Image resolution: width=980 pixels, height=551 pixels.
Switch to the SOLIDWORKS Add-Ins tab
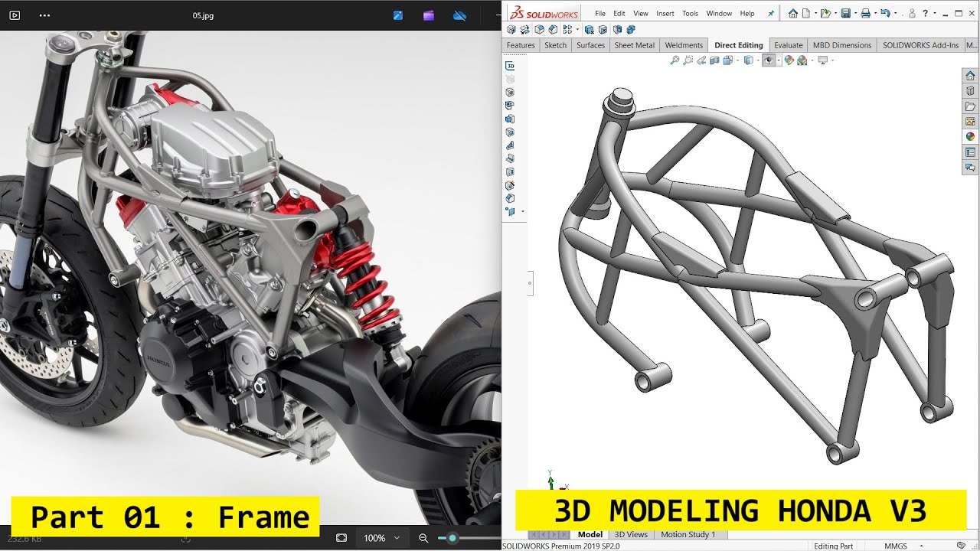(x=920, y=45)
